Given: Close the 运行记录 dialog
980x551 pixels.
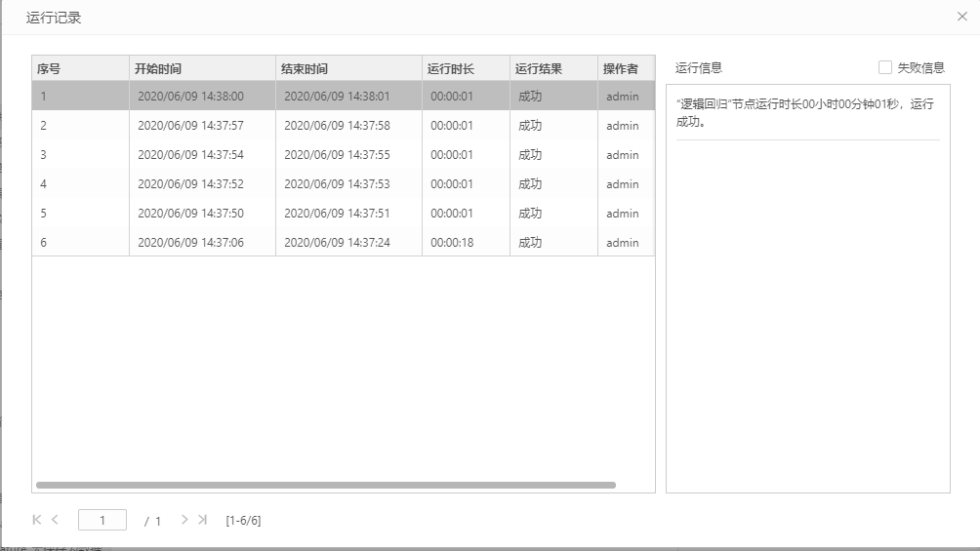Looking at the screenshot, I should tap(962, 17).
